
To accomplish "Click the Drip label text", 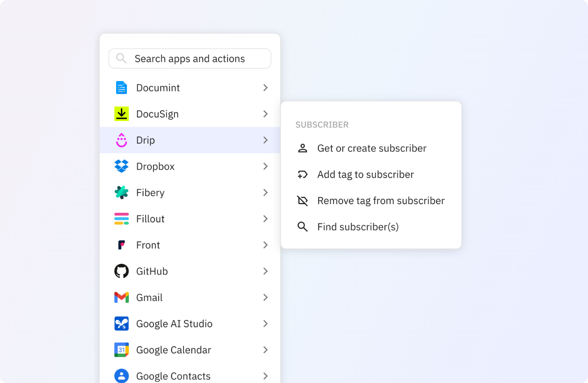I will point(146,141).
